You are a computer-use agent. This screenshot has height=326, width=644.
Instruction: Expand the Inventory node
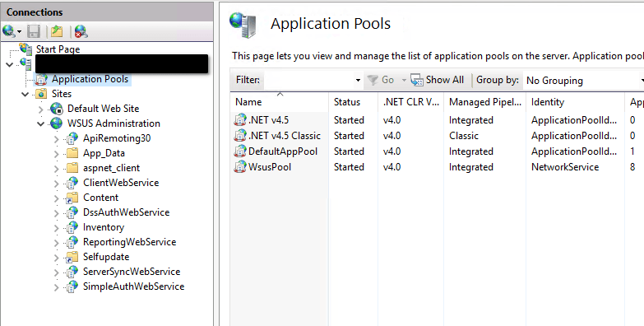[56, 227]
